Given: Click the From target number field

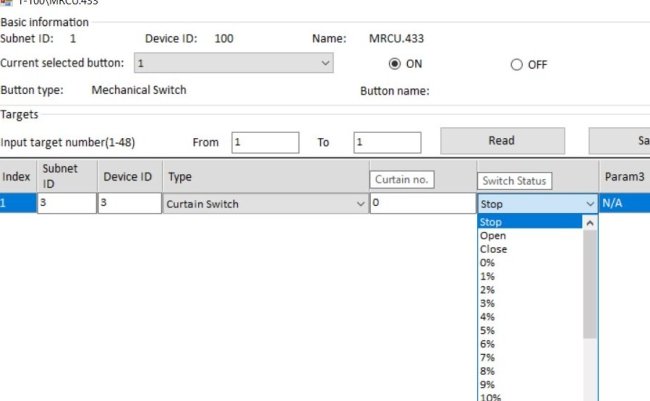Looking at the screenshot, I should click(x=264, y=142).
